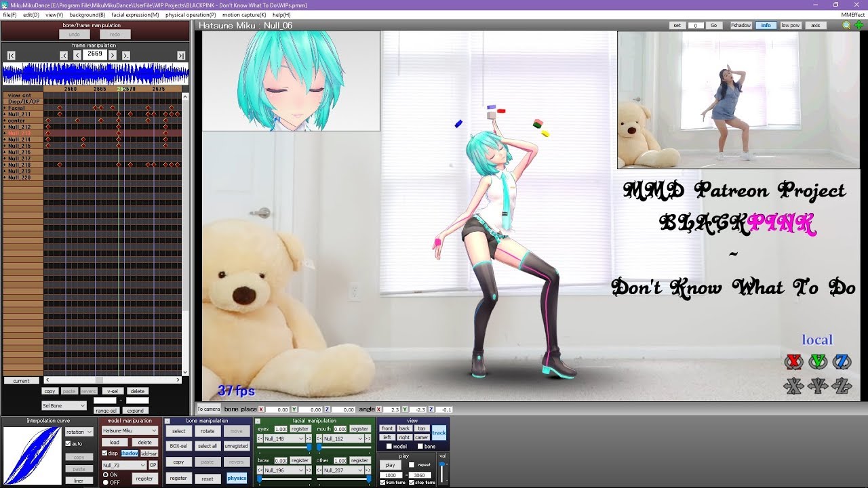868x488 pixels.
Task: Open the facial expression(M) menu
Action: pyautogui.click(x=135, y=14)
